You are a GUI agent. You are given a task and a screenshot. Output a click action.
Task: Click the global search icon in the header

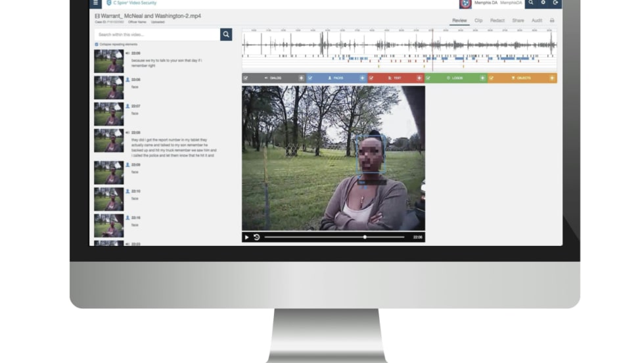(530, 3)
